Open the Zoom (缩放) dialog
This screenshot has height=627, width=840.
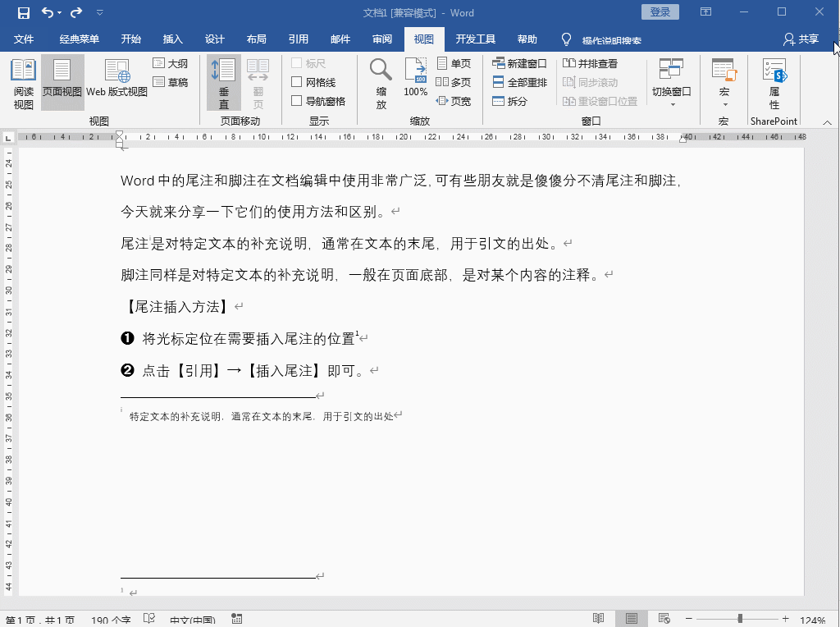(x=381, y=84)
